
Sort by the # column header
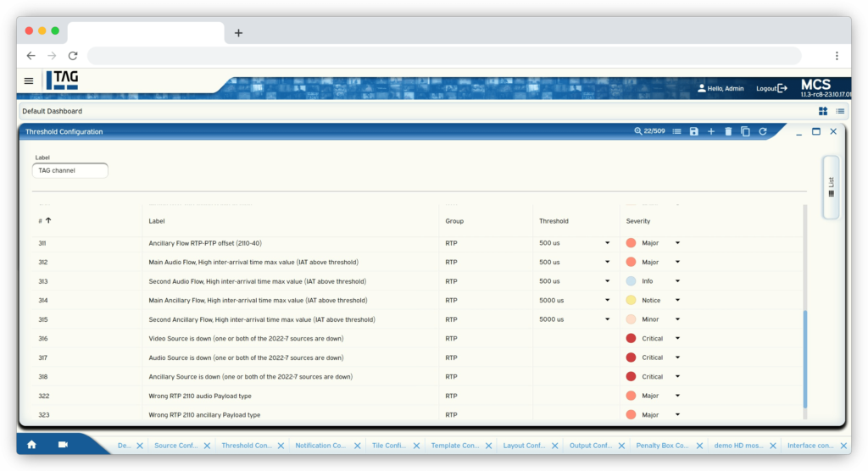coord(45,221)
